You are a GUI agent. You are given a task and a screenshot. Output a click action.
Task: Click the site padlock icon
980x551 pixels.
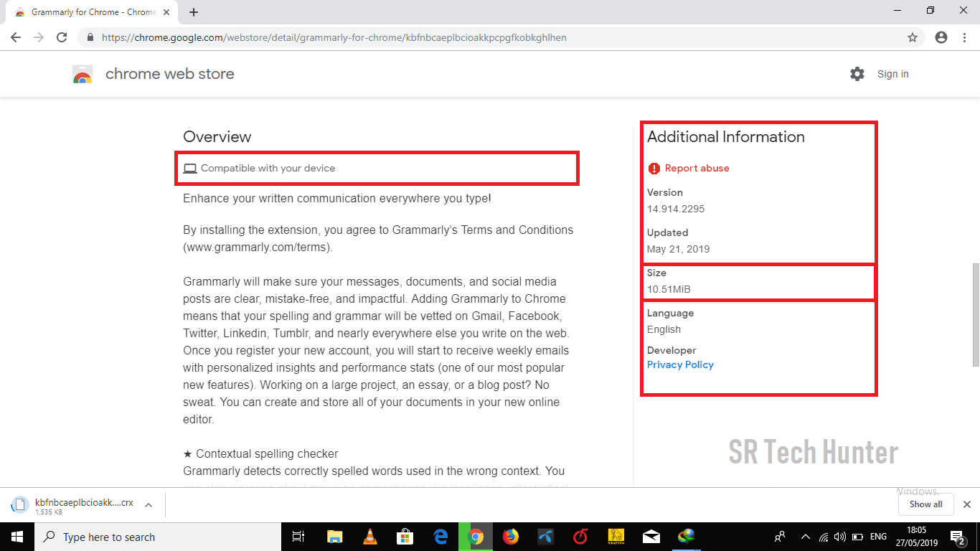[x=90, y=37]
